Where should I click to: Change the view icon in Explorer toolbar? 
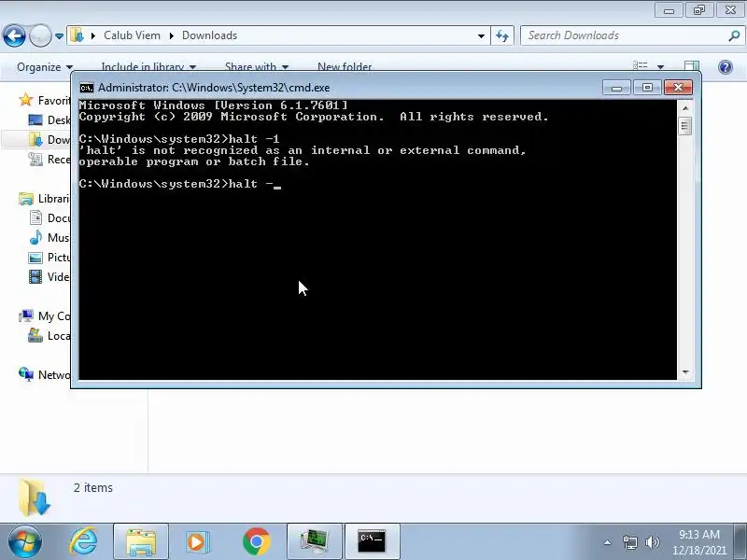[x=640, y=66]
